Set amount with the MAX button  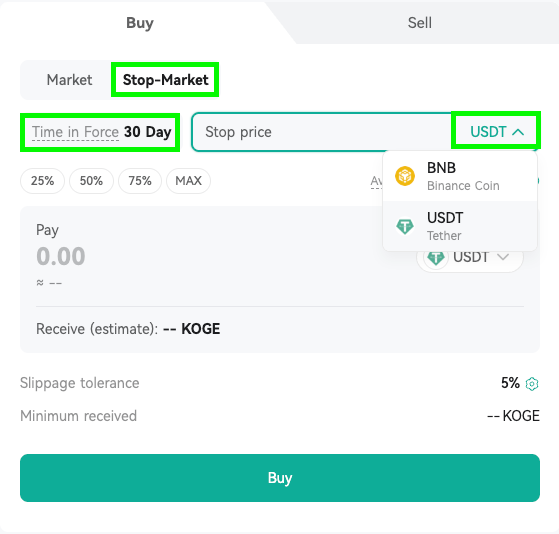189,181
